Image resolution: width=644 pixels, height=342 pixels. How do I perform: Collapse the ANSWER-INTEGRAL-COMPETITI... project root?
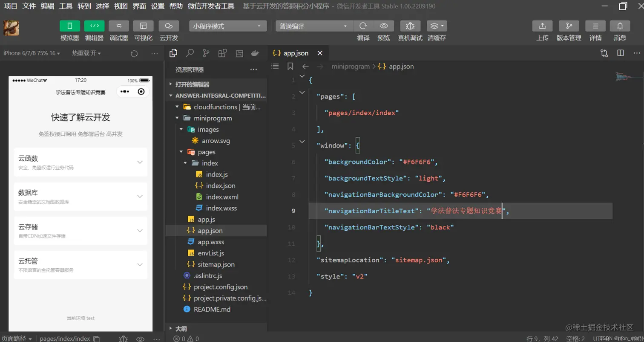tap(216, 96)
